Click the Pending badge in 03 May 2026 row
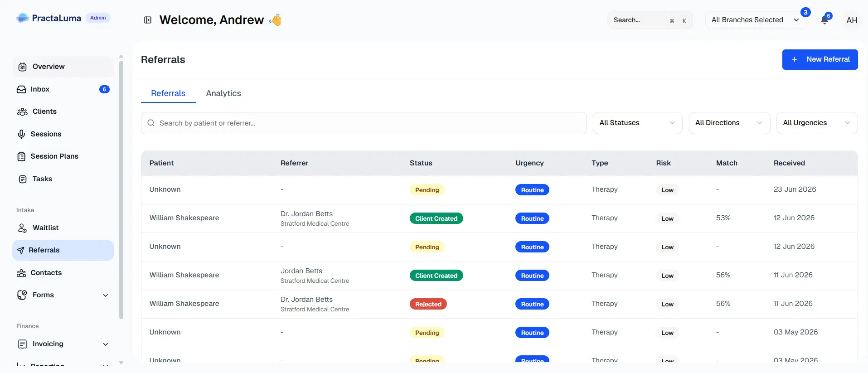Viewport: 868px width, 373px height. tap(427, 333)
